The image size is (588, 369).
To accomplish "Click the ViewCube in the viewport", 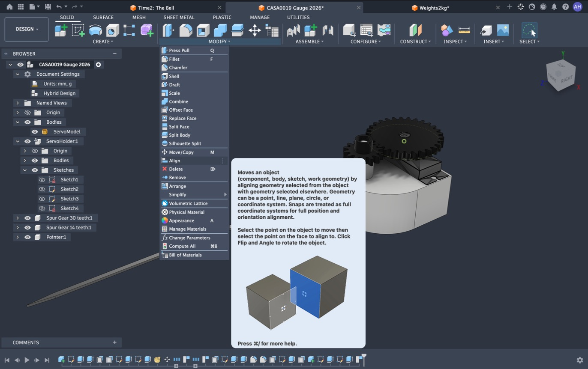I will pyautogui.click(x=561, y=75).
